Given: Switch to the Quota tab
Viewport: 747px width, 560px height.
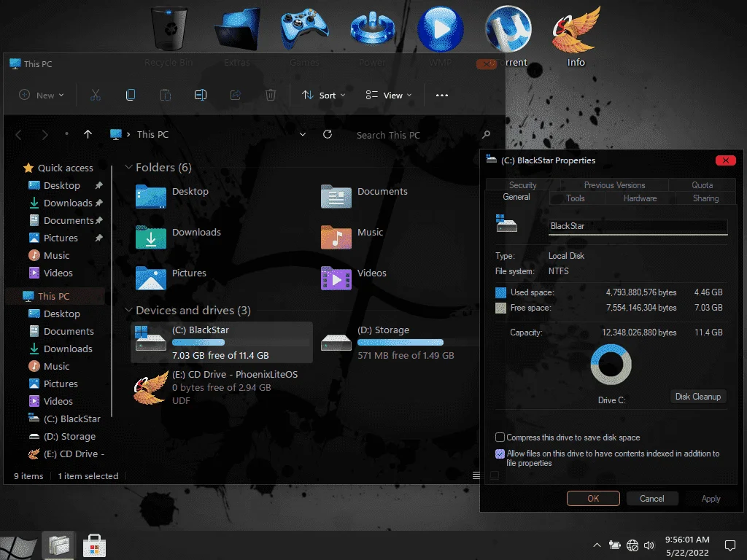Looking at the screenshot, I should (703, 185).
